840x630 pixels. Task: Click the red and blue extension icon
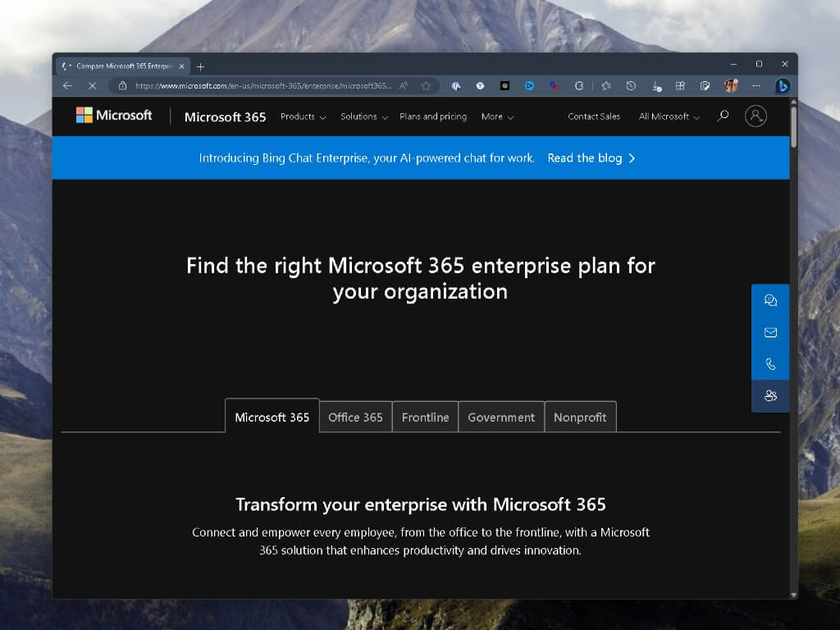point(554,85)
